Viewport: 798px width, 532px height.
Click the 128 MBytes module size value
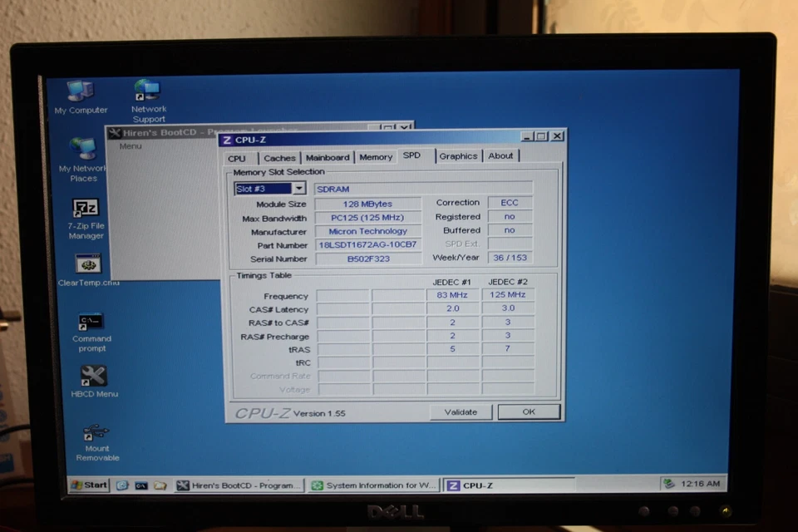[x=367, y=204]
